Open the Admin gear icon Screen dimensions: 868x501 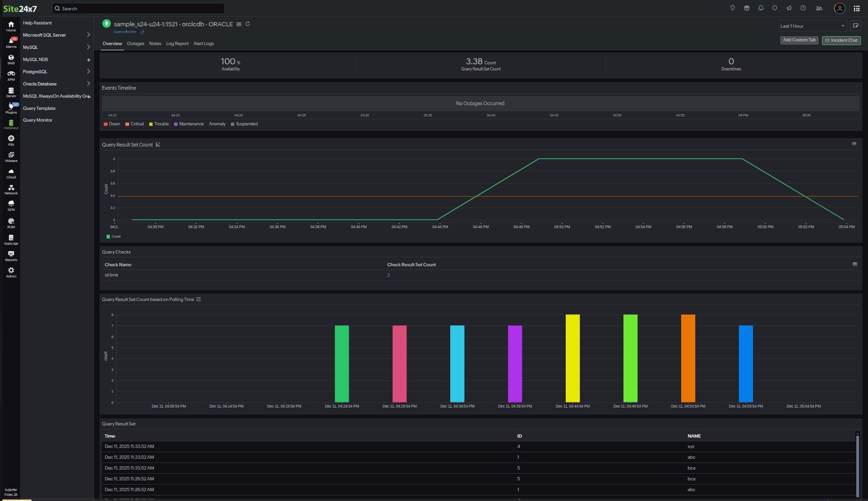11,272
